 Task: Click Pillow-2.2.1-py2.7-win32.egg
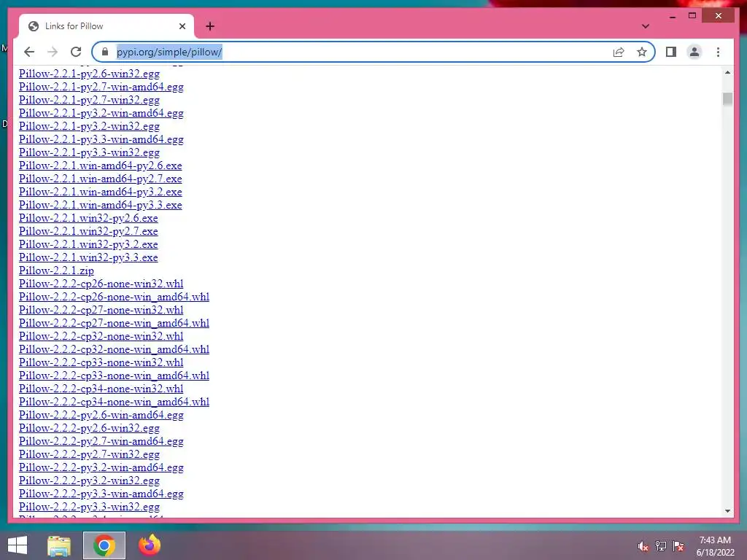pyautogui.click(x=89, y=100)
